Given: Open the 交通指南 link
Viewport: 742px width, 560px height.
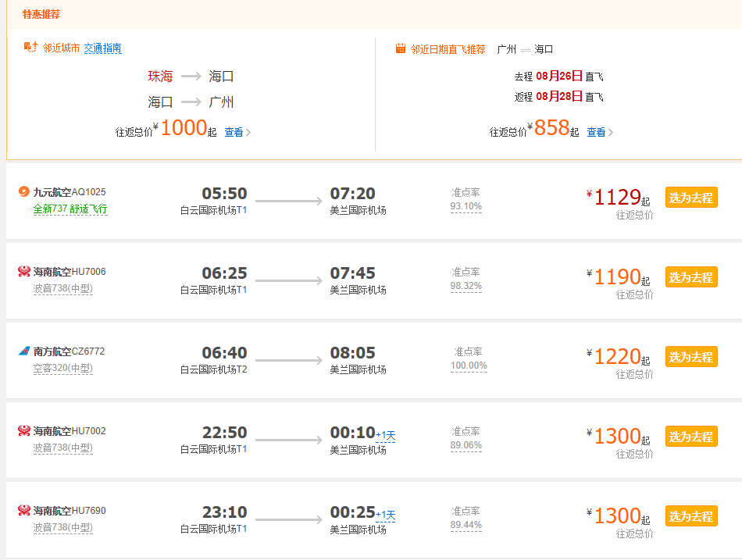Looking at the screenshot, I should click(x=102, y=48).
